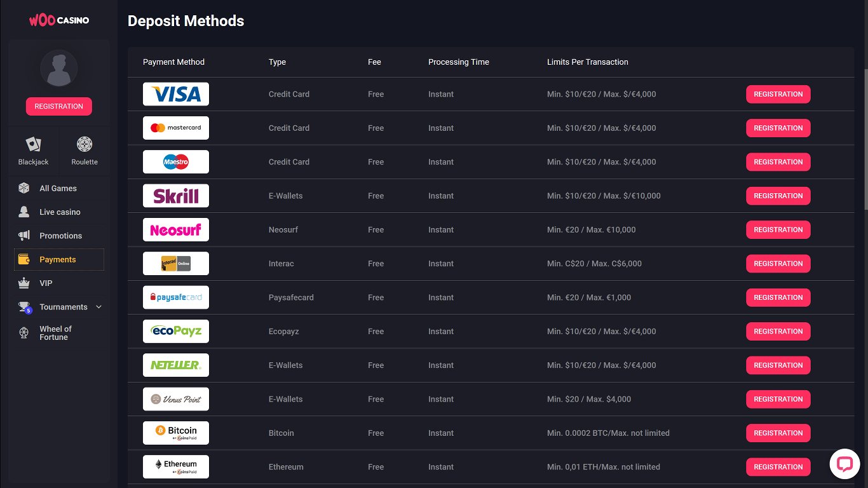Viewport: 868px width, 488px height.
Task: Click Registration button in Visa row
Action: click(x=778, y=94)
